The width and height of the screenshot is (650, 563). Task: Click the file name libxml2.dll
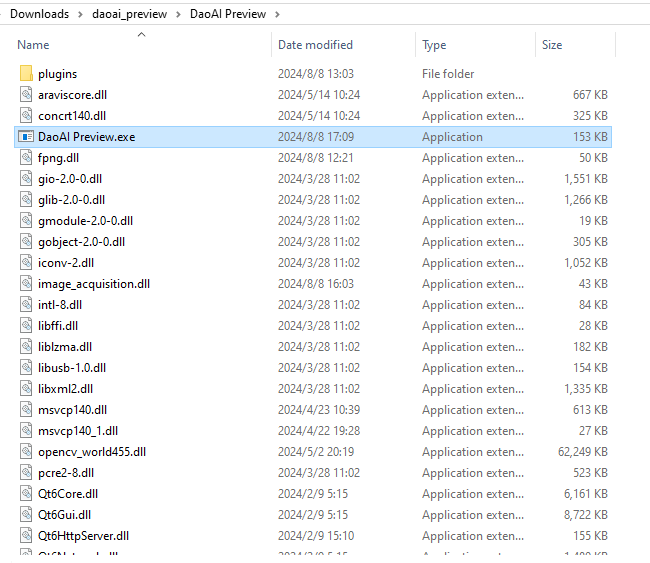65,389
